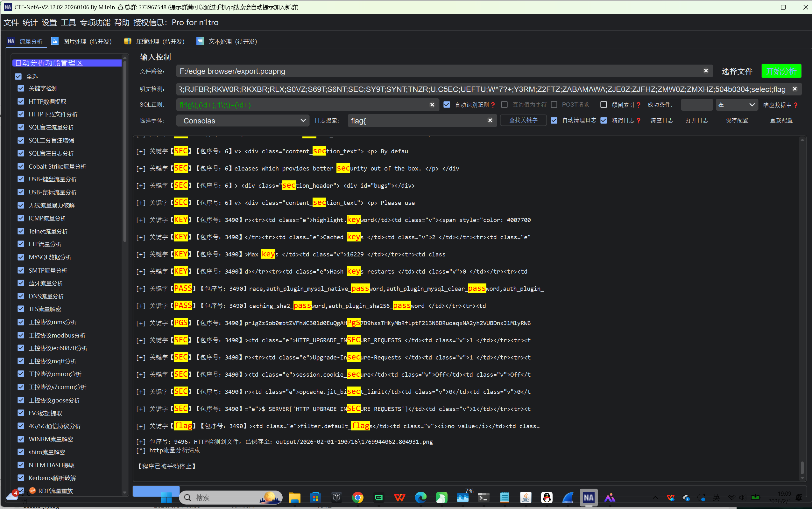Disable the 自动清理日志 checkbox

[x=554, y=120]
